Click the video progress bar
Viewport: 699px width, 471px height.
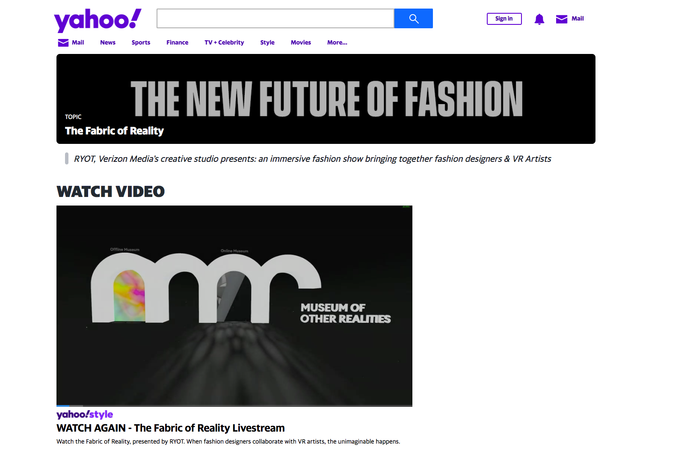click(234, 405)
